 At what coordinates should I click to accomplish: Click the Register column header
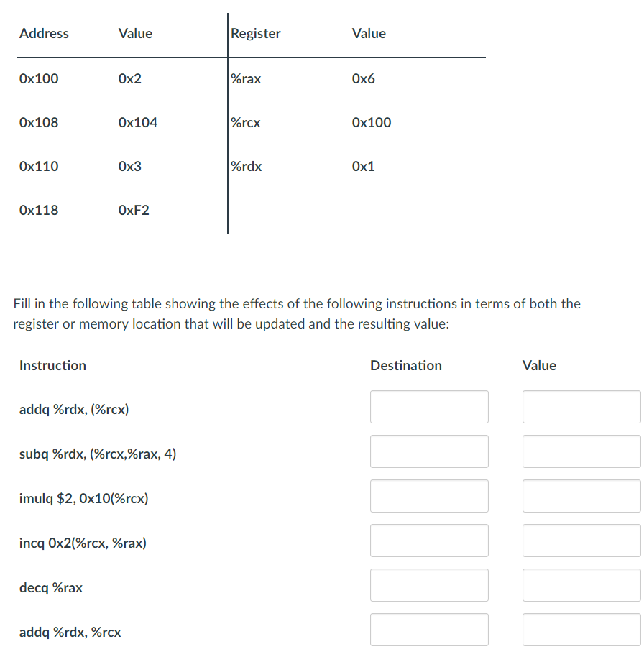[256, 33]
